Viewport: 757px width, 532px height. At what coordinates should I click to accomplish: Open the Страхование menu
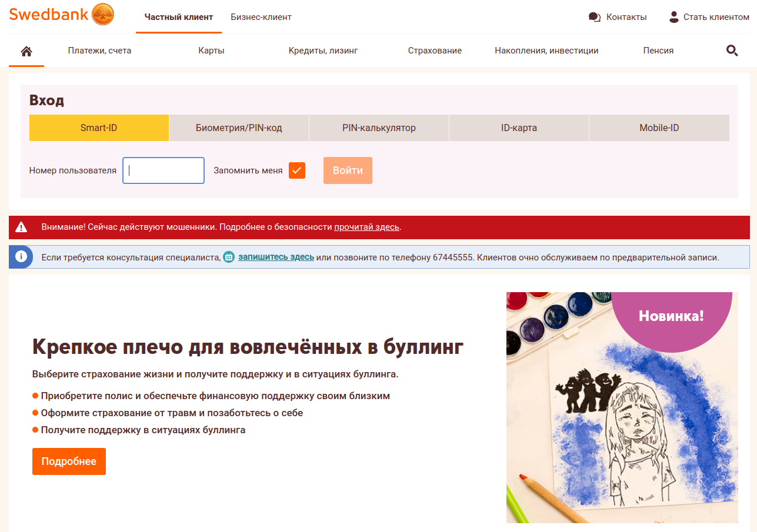click(x=435, y=51)
